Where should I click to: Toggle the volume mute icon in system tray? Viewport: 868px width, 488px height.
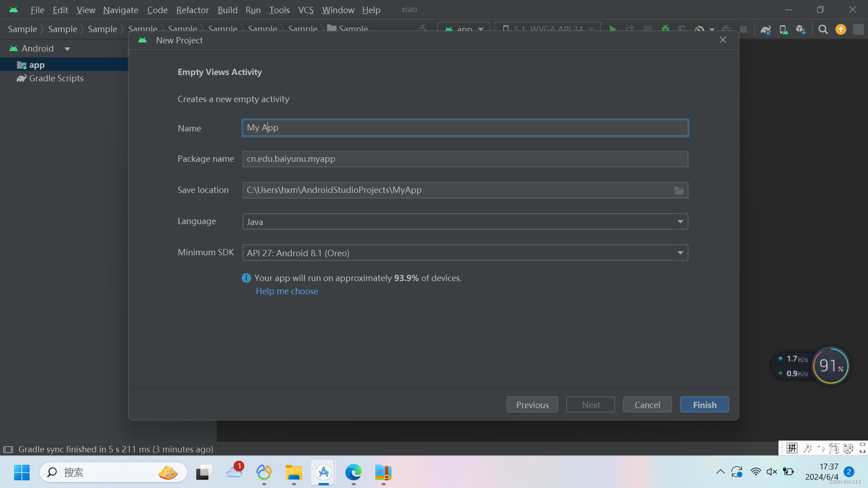pos(772,472)
